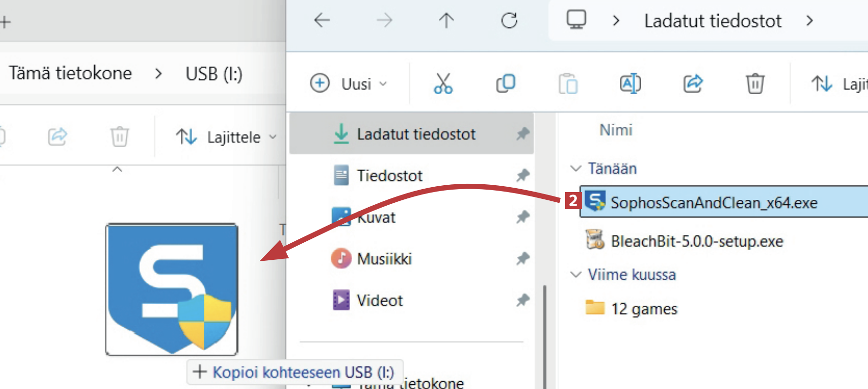The height and width of the screenshot is (389, 868).
Task: Select the 12 games folder name
Action: point(644,309)
